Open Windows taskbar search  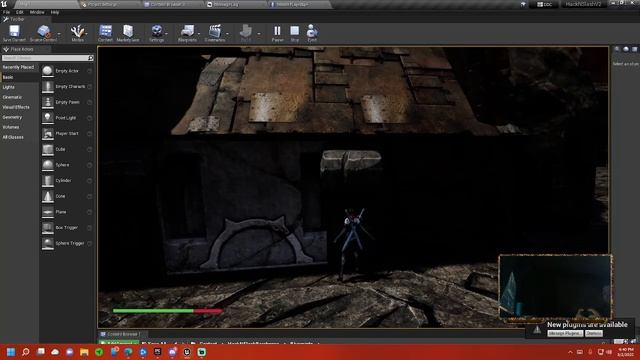[26, 352]
